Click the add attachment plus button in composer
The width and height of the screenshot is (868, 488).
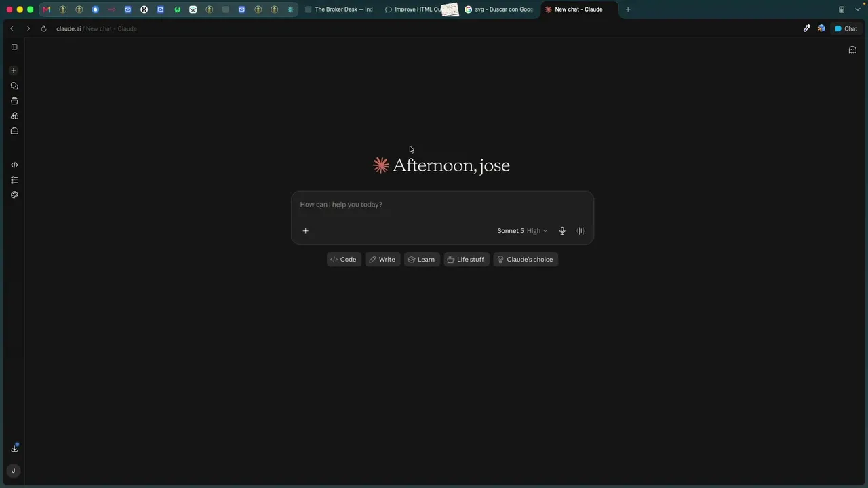click(305, 231)
